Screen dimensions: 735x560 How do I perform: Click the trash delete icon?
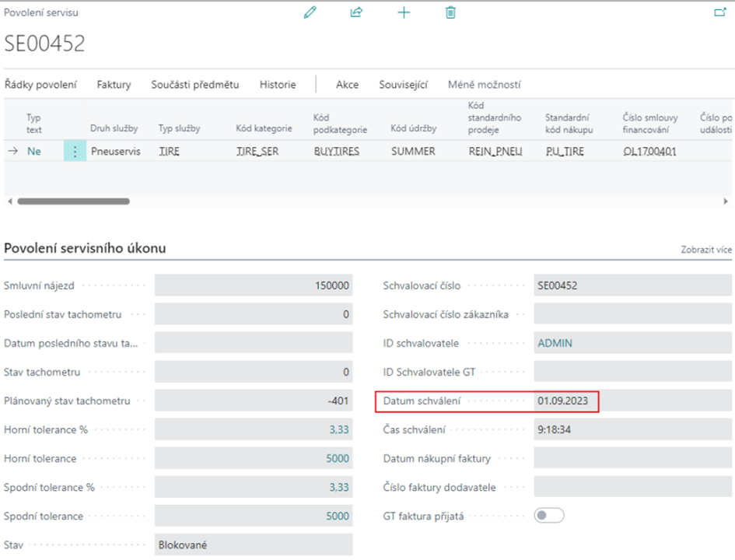pyautogui.click(x=450, y=12)
